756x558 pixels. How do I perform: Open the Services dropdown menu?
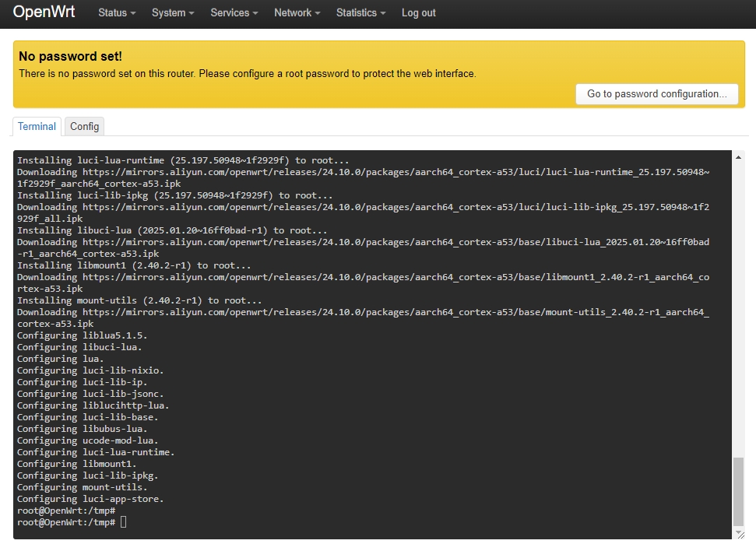(234, 13)
